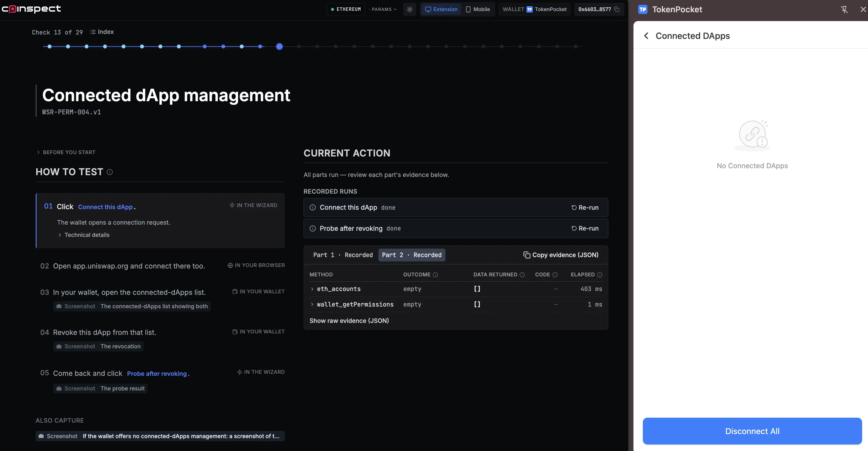Click step 04 Revoke this dApp text

pos(104,333)
